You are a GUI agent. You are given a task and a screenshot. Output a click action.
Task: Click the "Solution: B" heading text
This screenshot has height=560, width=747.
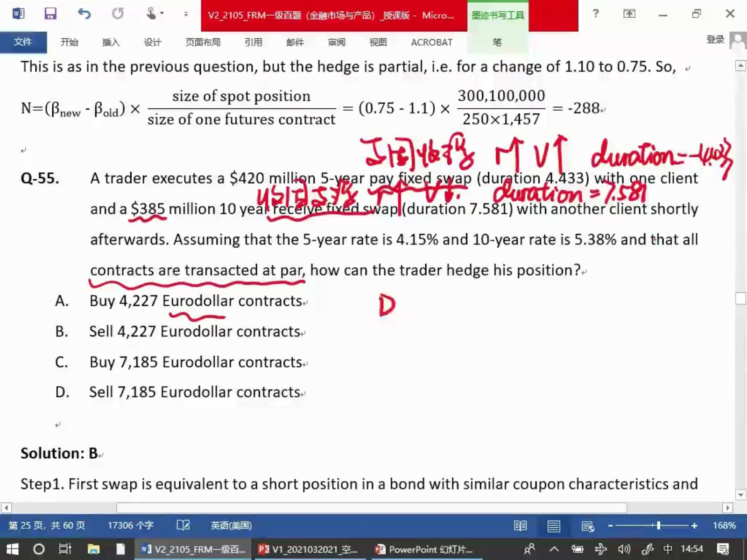coord(59,453)
